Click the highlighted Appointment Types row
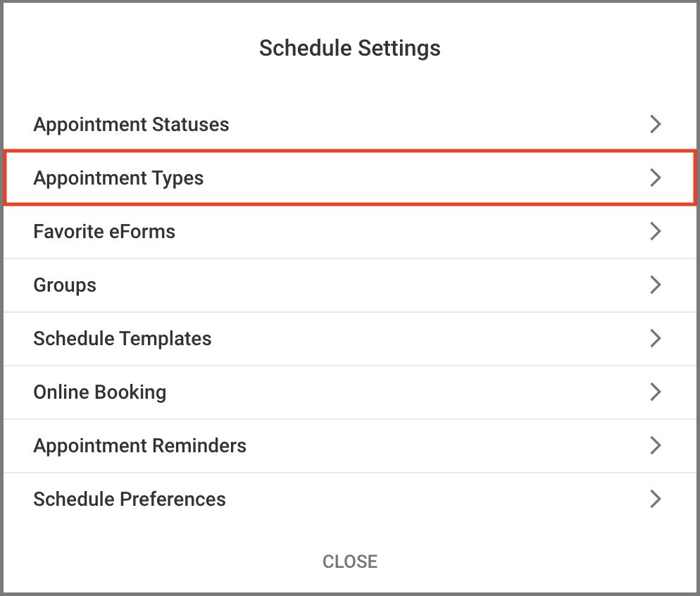This screenshot has height=596, width=700. (350, 178)
